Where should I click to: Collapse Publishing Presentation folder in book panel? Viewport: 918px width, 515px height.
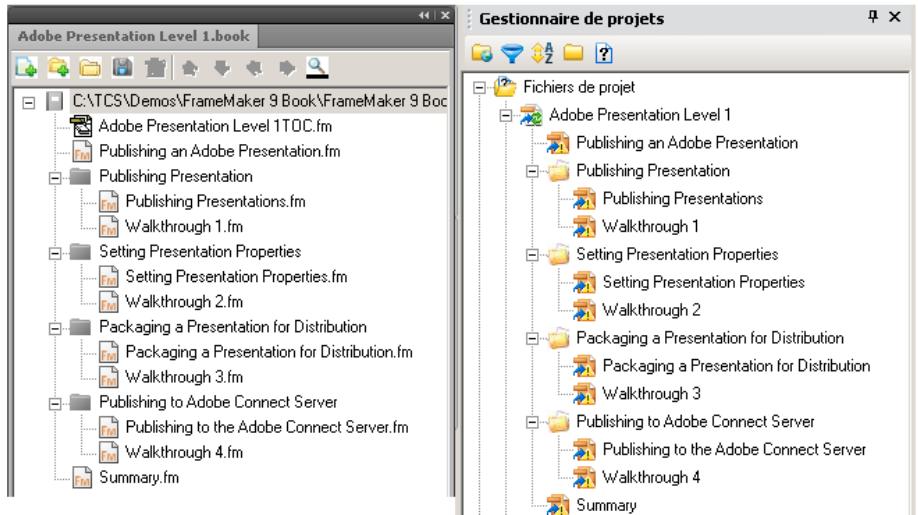point(55,178)
